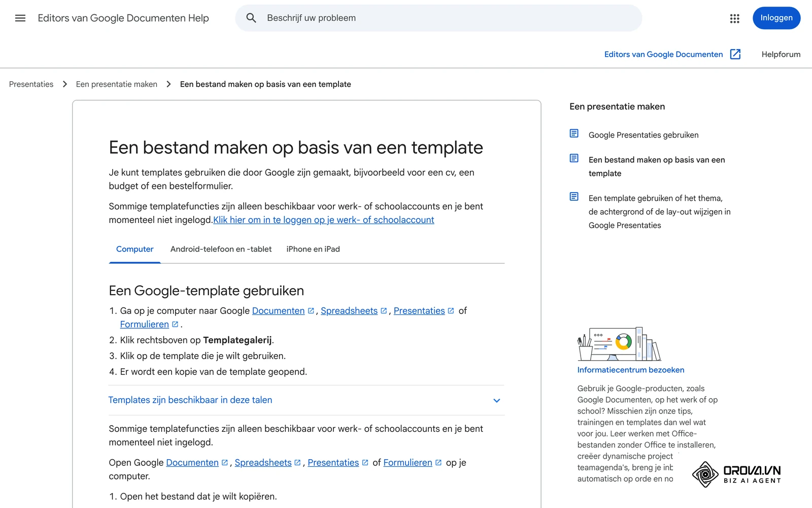Open Editors van Google Documenten link

663,54
